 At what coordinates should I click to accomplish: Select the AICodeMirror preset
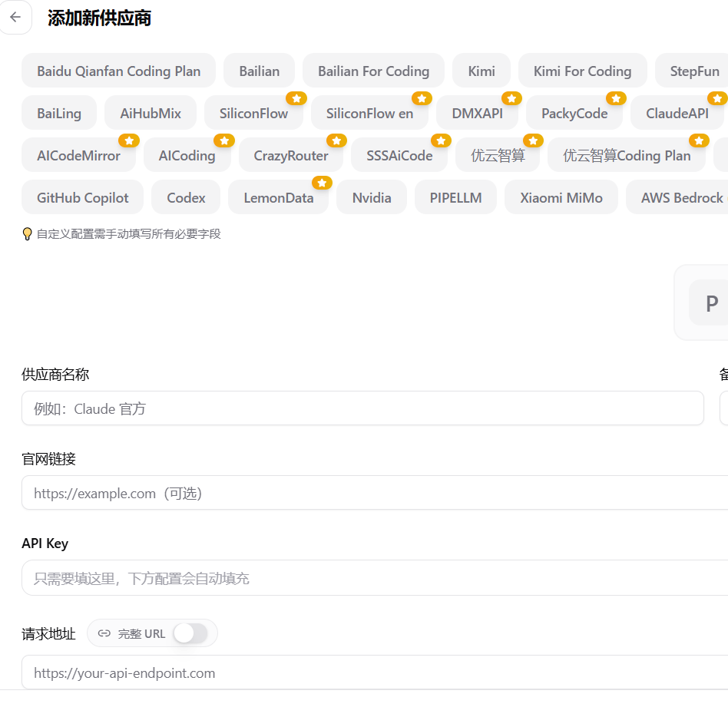78,155
